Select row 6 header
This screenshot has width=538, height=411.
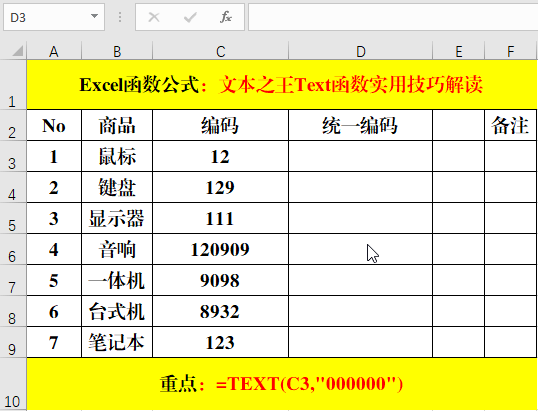coord(13,249)
